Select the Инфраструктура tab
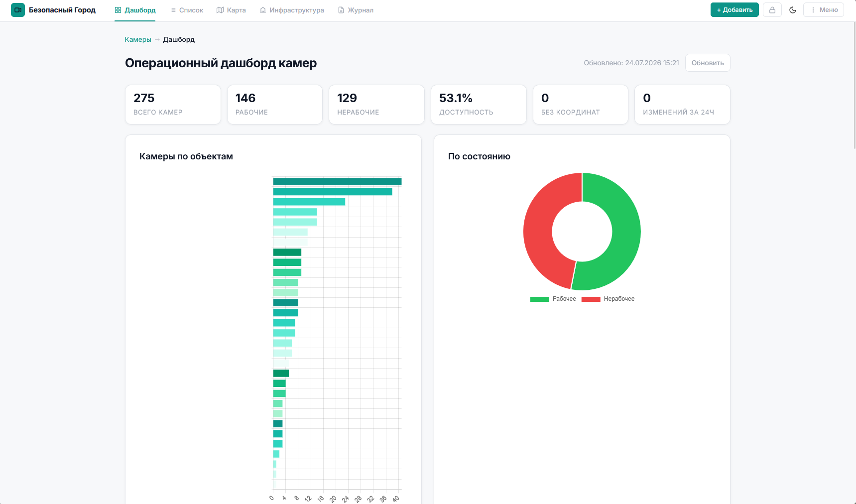Image resolution: width=856 pixels, height=504 pixels. tap(292, 10)
